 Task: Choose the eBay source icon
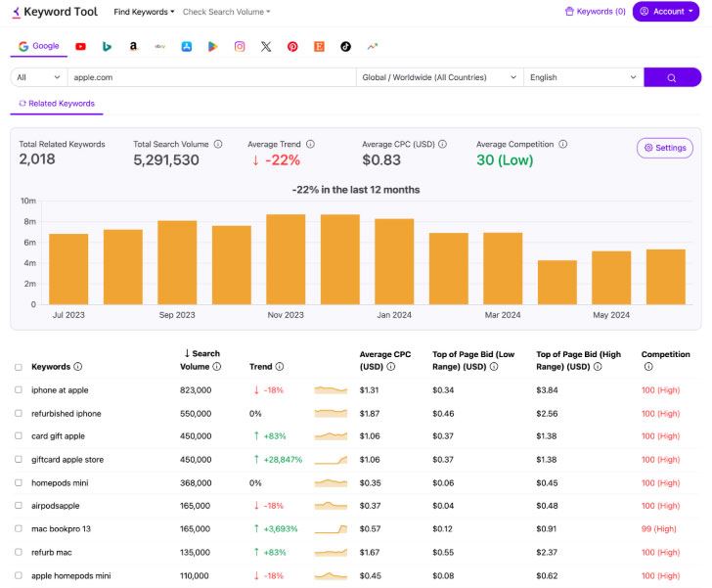click(x=159, y=46)
